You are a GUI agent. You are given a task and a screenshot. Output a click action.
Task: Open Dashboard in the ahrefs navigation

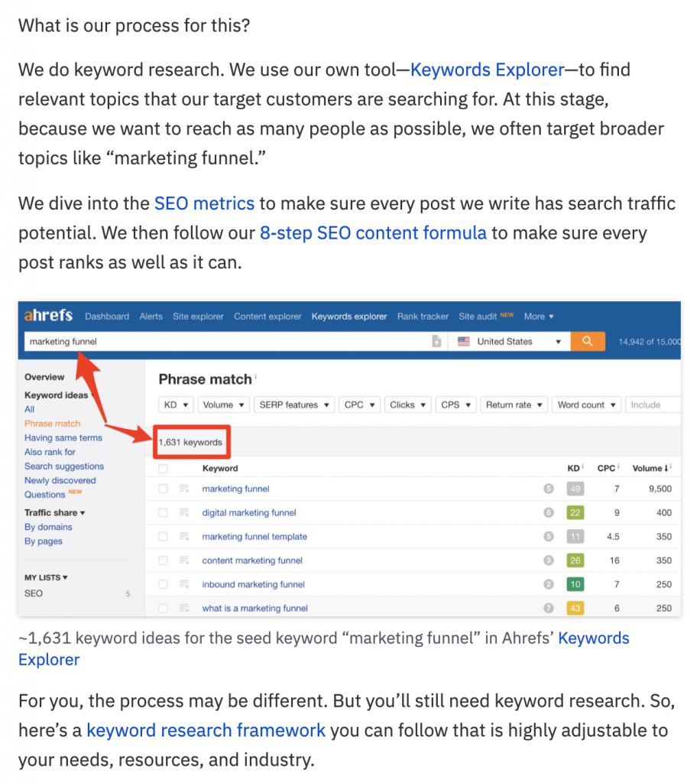(107, 317)
